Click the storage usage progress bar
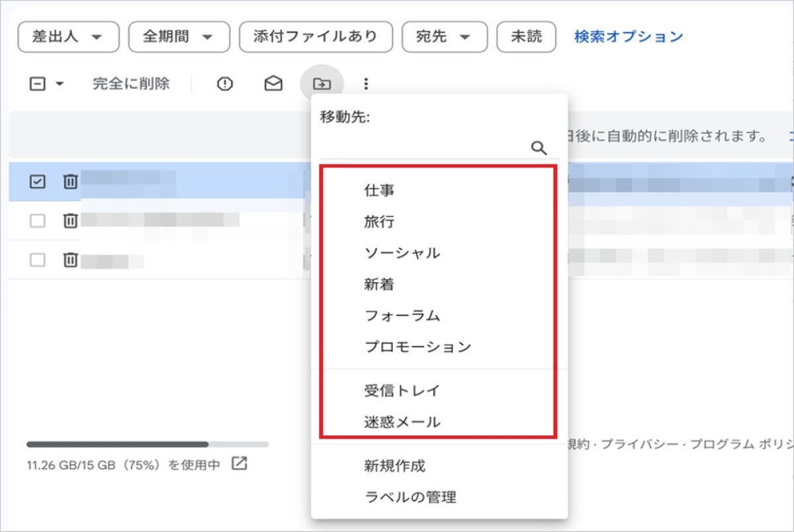The image size is (794, 532). [148, 444]
